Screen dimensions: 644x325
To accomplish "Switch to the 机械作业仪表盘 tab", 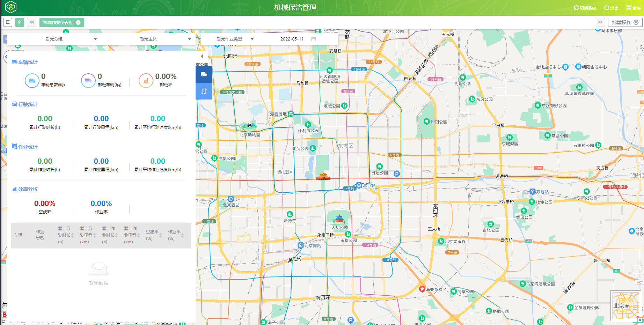I will coord(58,22).
